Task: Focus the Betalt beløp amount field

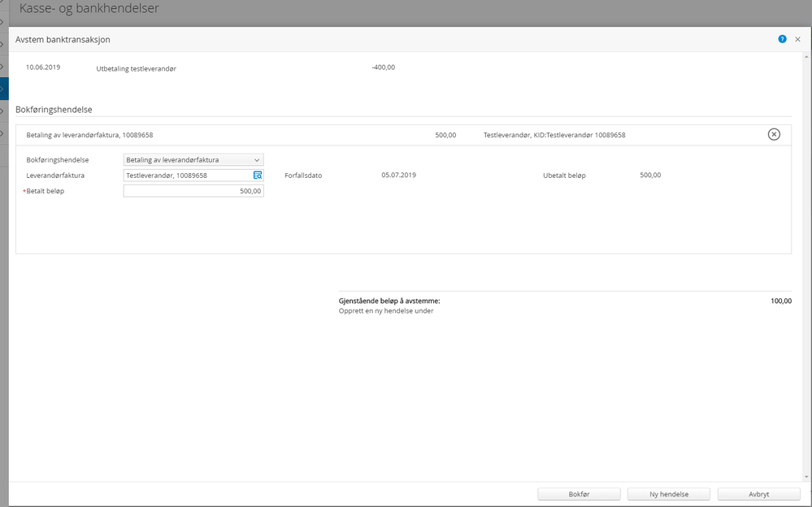Action: [193, 191]
